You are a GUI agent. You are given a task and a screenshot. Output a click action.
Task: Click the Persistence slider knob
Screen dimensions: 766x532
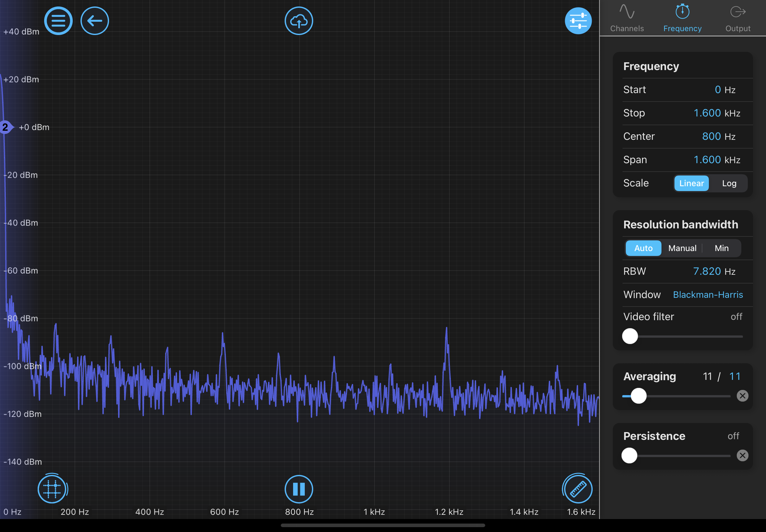point(629,455)
